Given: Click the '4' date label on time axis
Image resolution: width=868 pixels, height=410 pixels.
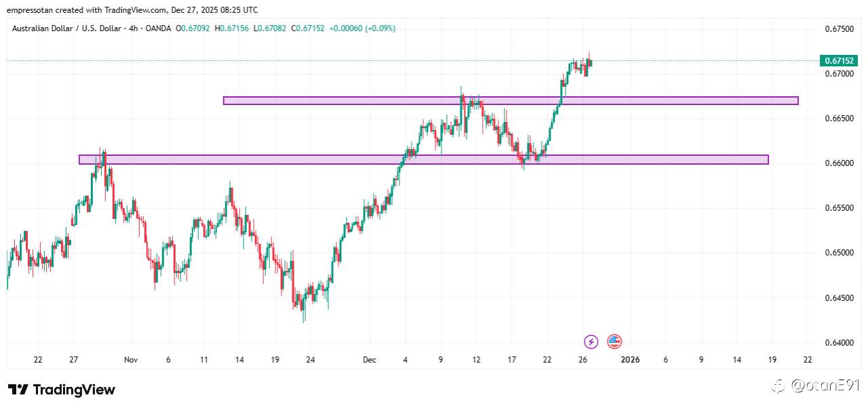Looking at the screenshot, I should click(x=405, y=360).
